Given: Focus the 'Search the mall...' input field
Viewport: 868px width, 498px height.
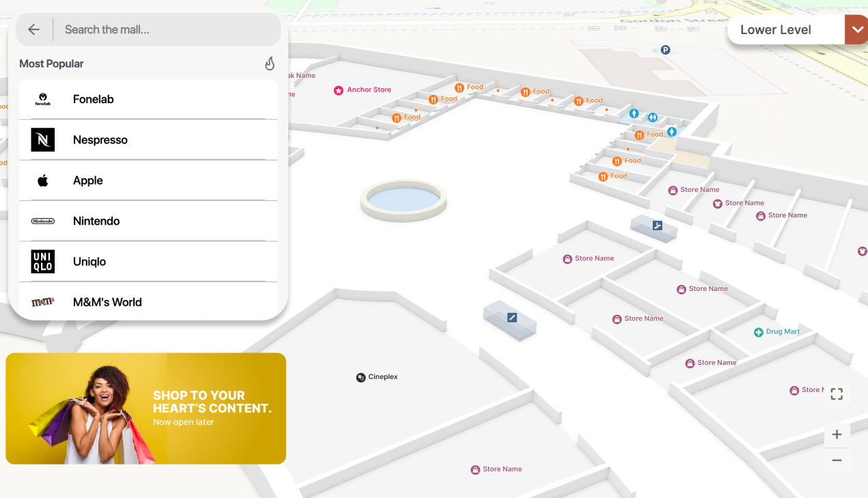Looking at the screenshot, I should click(167, 29).
